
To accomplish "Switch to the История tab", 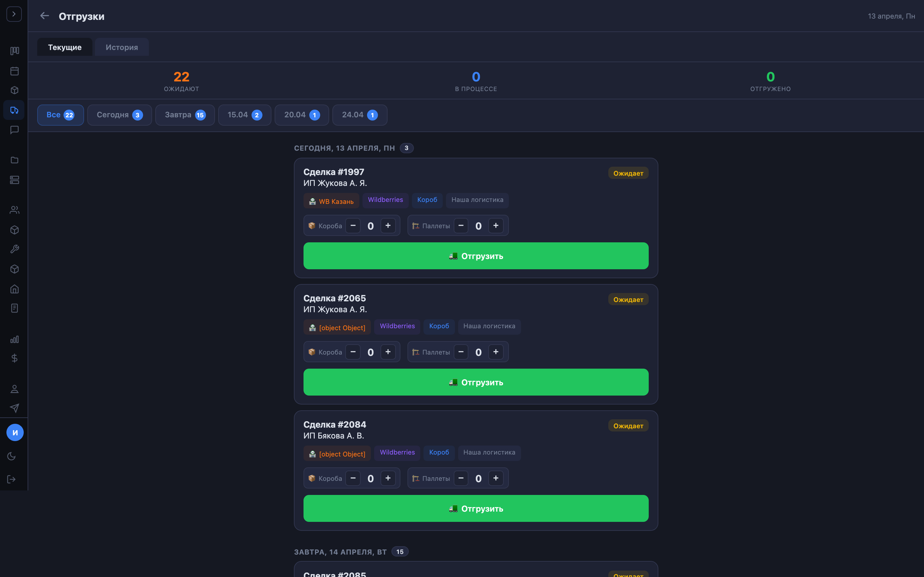I will (x=122, y=47).
